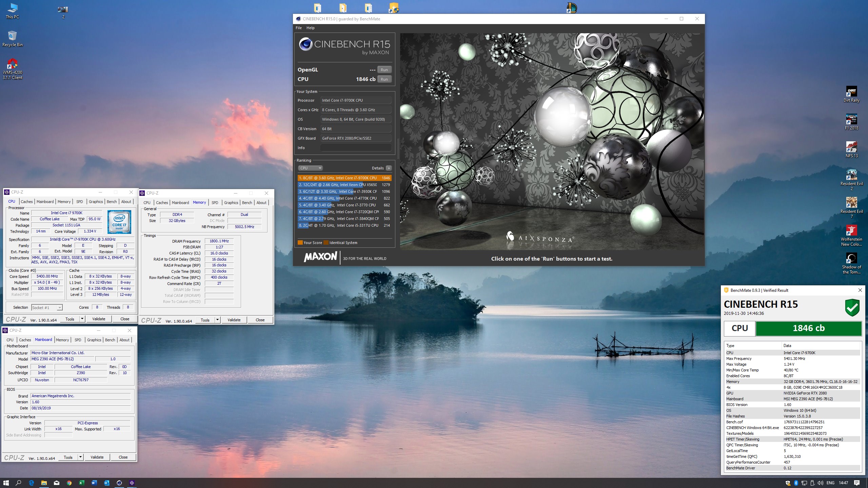Open taskbar Search magnifier
This screenshot has width=868, height=488.
click(18, 483)
